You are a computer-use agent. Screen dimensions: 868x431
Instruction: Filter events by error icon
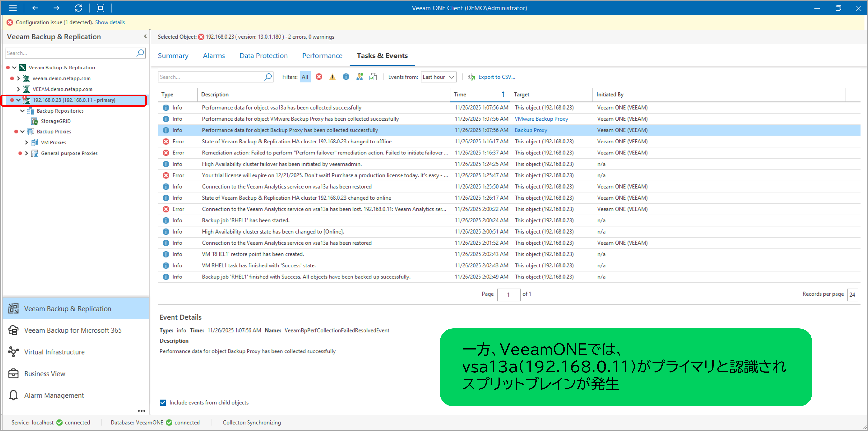319,77
